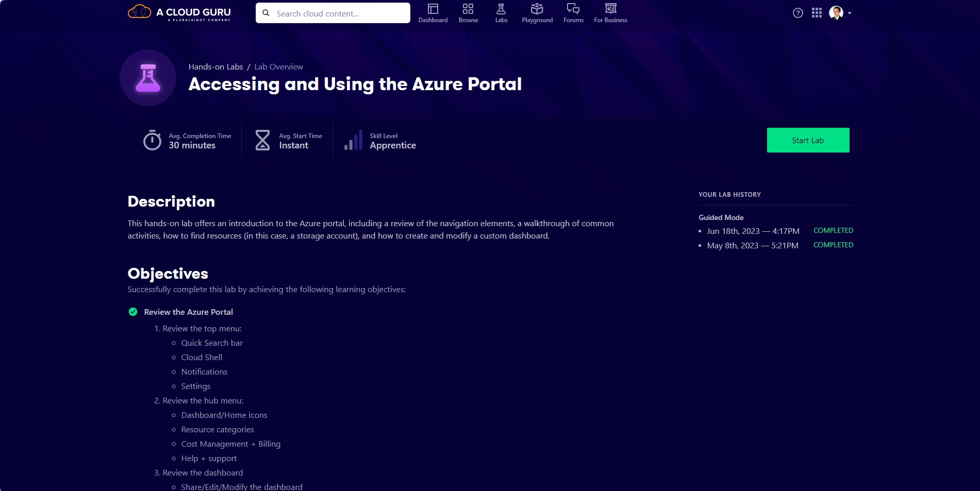Click the Resource categories list item

coord(218,429)
